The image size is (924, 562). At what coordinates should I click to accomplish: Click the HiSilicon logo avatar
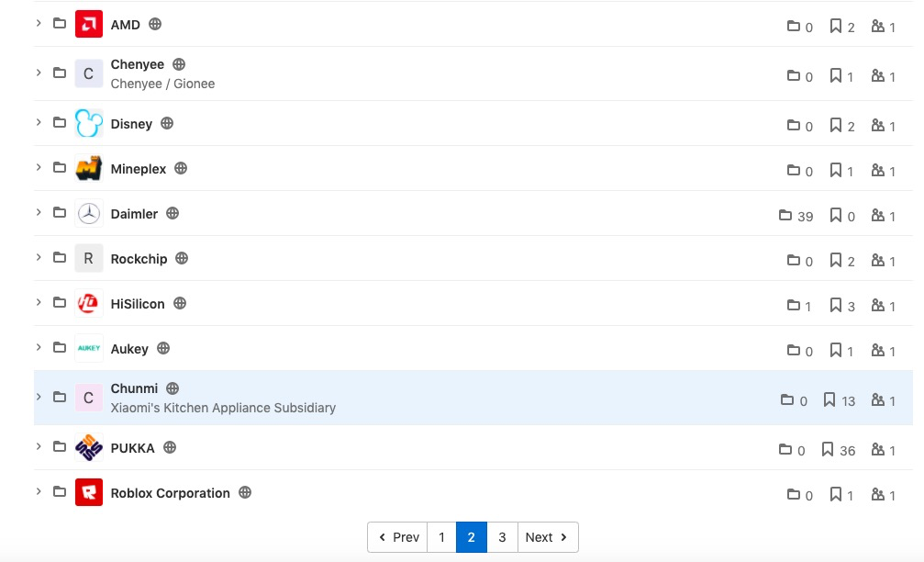(x=88, y=304)
